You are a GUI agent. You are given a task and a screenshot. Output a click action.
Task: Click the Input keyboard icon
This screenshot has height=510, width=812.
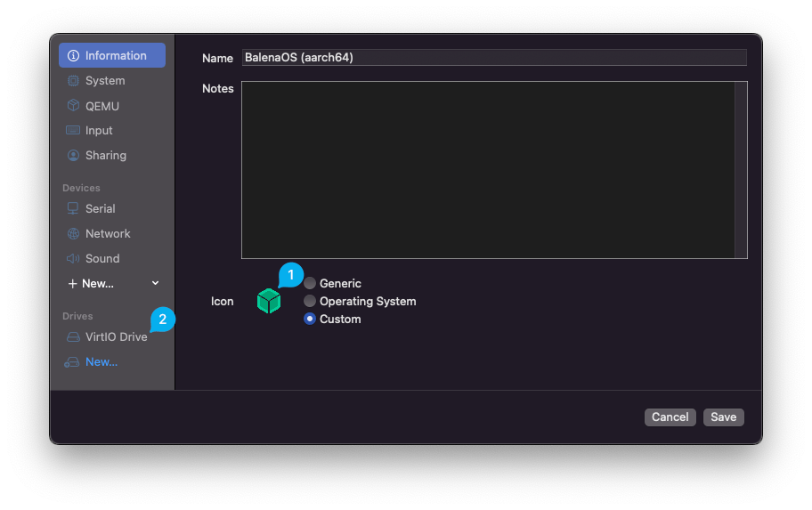(73, 131)
